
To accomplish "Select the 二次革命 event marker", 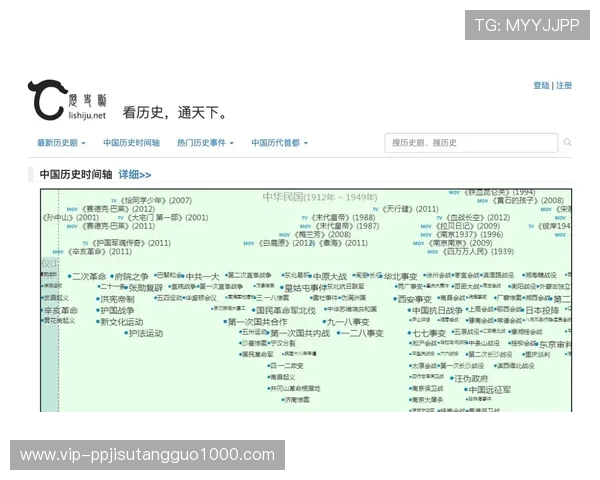I will coord(89,276).
